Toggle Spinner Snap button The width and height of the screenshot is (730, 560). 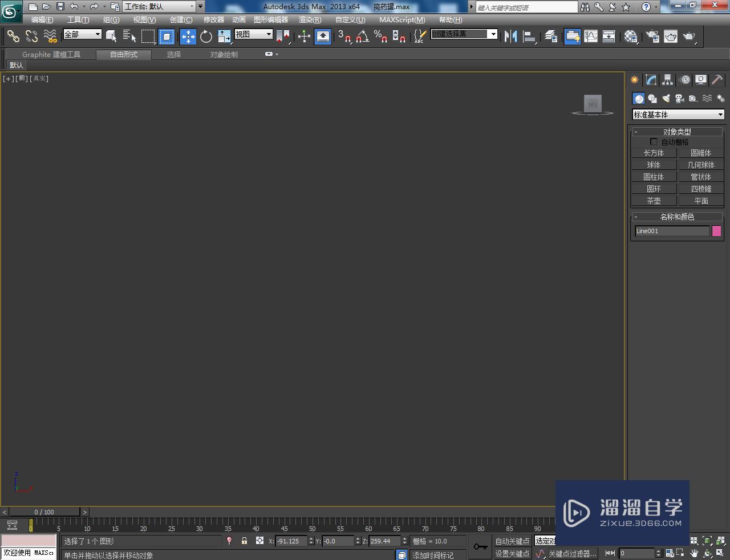pos(399,36)
